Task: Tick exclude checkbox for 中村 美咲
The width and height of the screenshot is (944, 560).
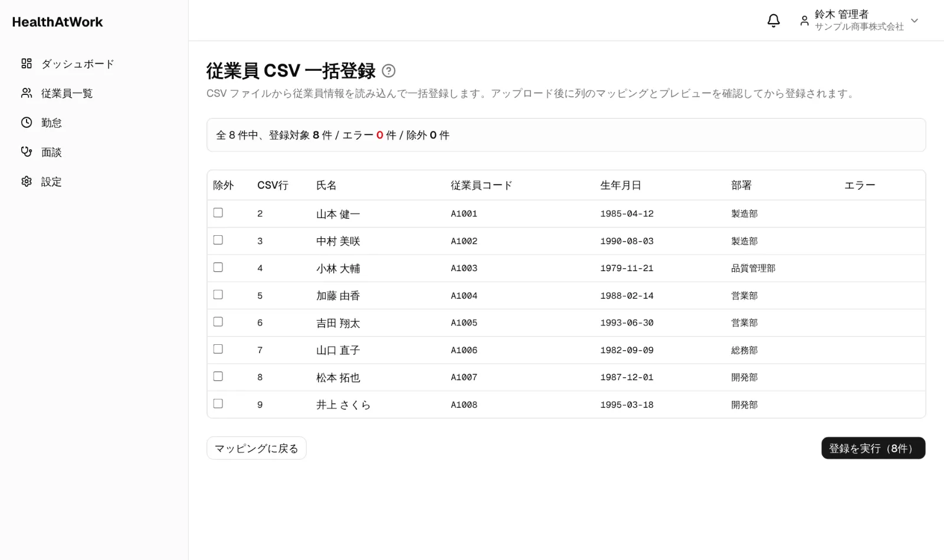Action: (218, 240)
